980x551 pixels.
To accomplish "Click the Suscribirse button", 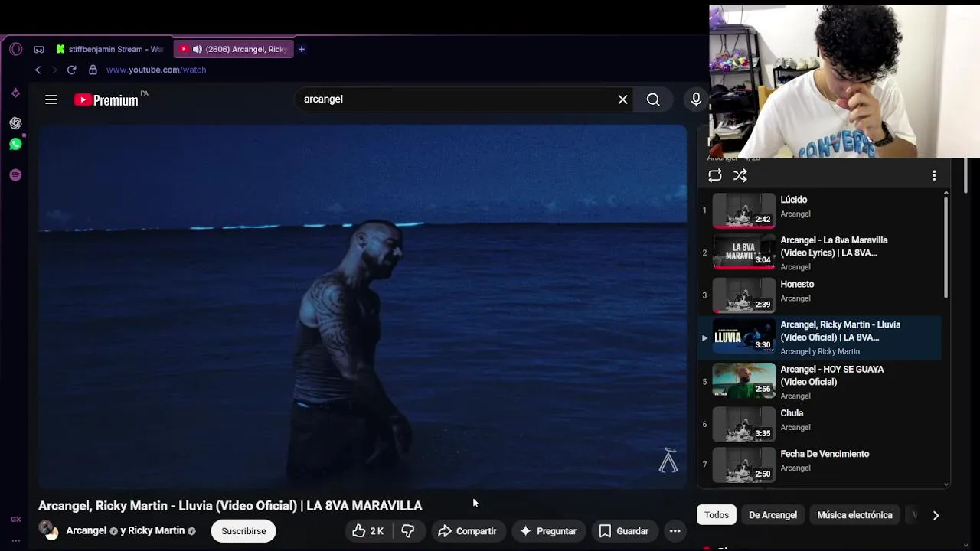I will pos(243,531).
